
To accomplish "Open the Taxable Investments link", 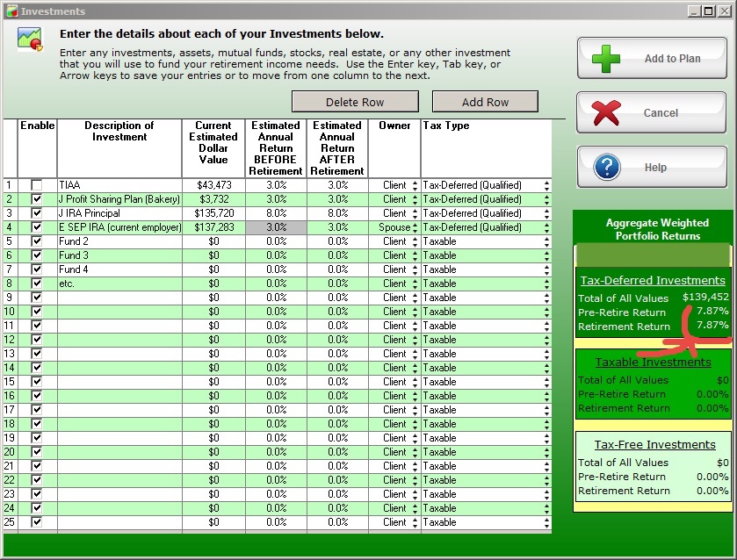I will pos(653,363).
